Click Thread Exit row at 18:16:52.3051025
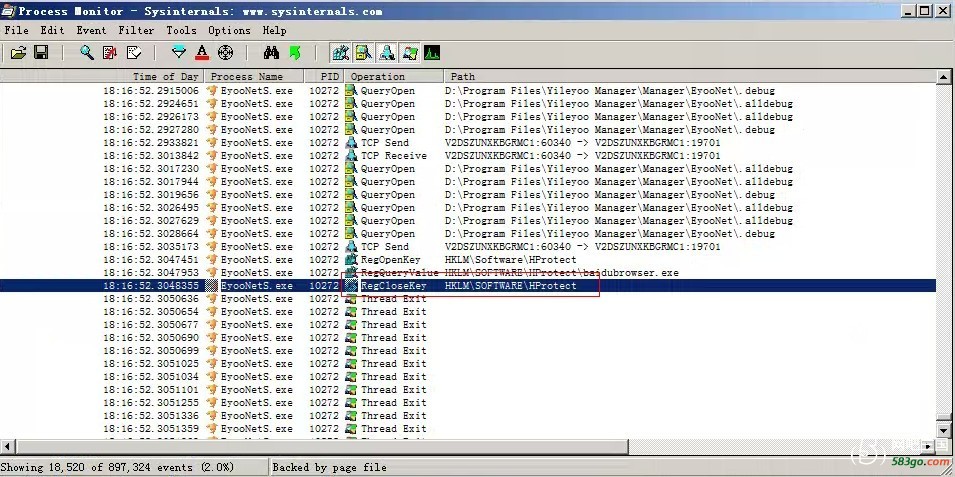This screenshot has width=955, height=477. click(468, 363)
